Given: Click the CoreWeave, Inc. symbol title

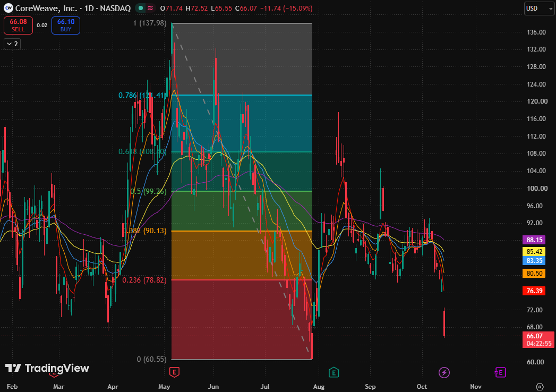Looking at the screenshot, I should point(46,8).
